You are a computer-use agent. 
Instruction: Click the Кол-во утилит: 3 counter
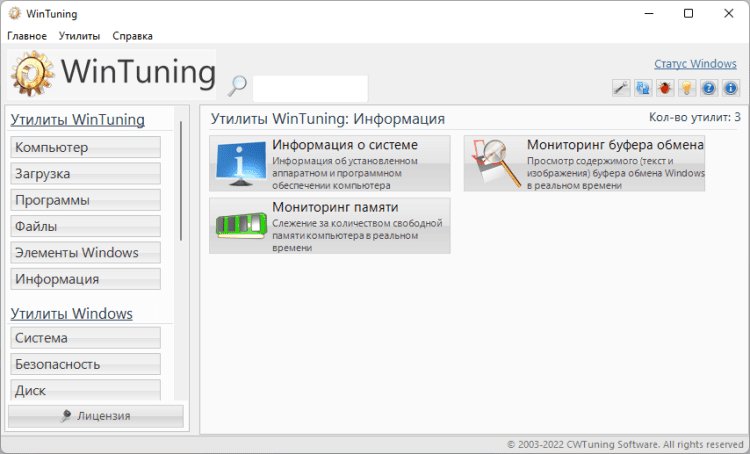[695, 117]
